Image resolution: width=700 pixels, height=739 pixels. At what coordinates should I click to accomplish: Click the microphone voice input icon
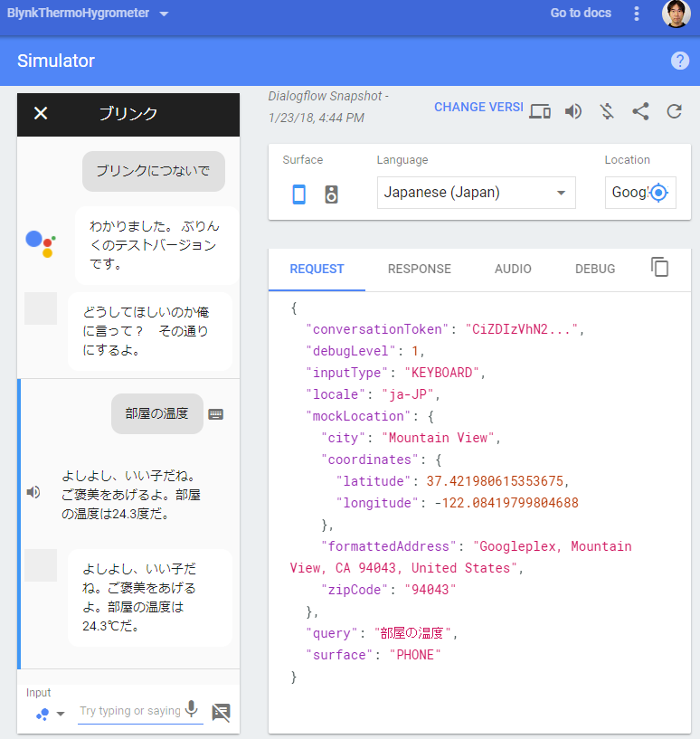192,709
